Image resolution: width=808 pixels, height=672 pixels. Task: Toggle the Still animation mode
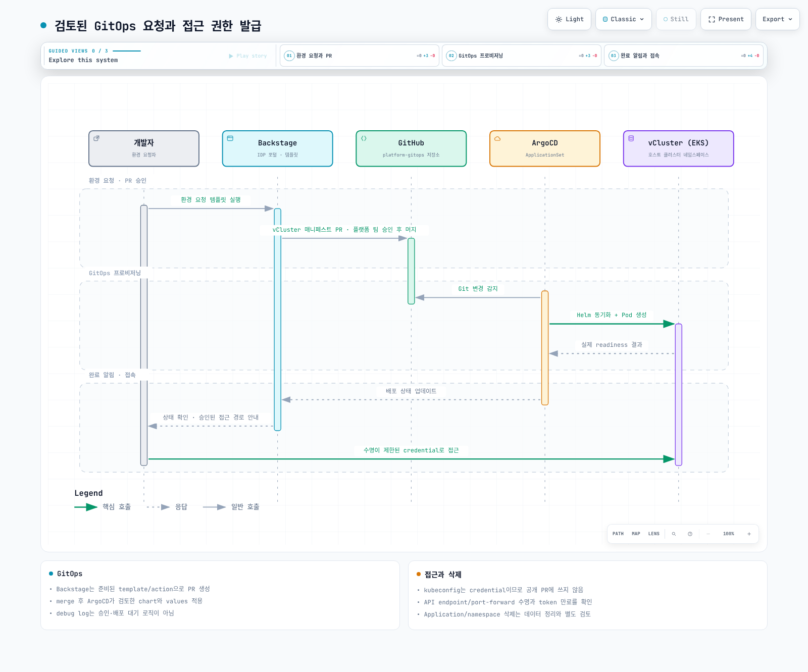point(676,19)
